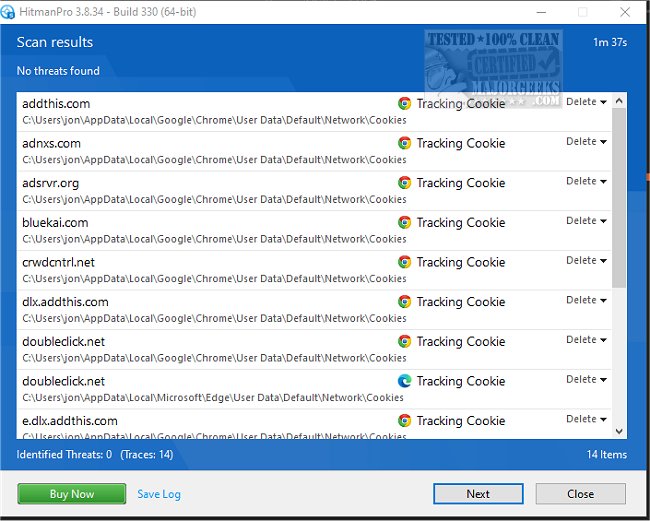Viewport: 650px width, 521px height.
Task: Close the HitmanPro window with the X
Action: pyautogui.click(x=625, y=12)
